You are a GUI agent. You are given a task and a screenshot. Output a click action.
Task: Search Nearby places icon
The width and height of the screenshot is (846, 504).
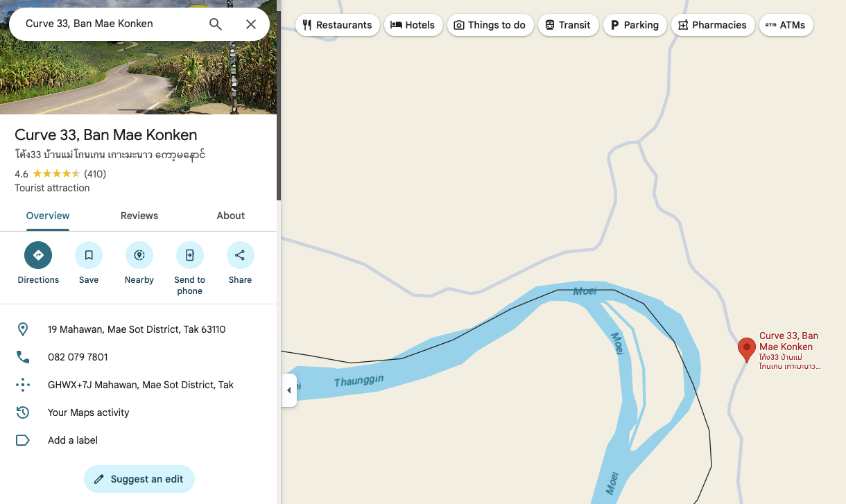tap(139, 255)
